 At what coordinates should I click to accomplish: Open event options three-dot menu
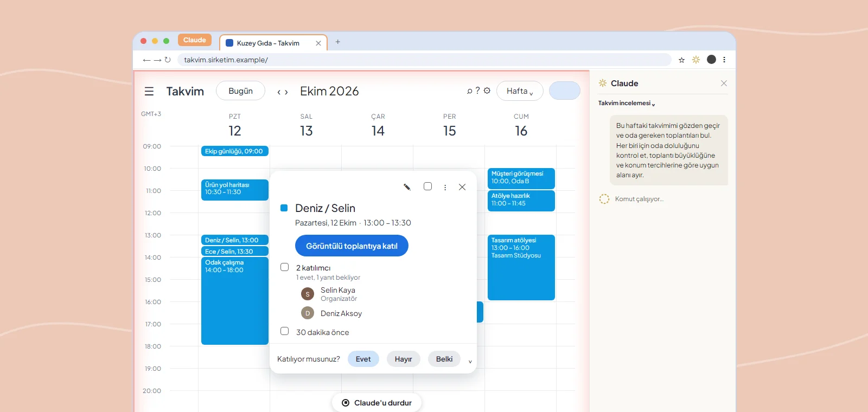click(445, 187)
